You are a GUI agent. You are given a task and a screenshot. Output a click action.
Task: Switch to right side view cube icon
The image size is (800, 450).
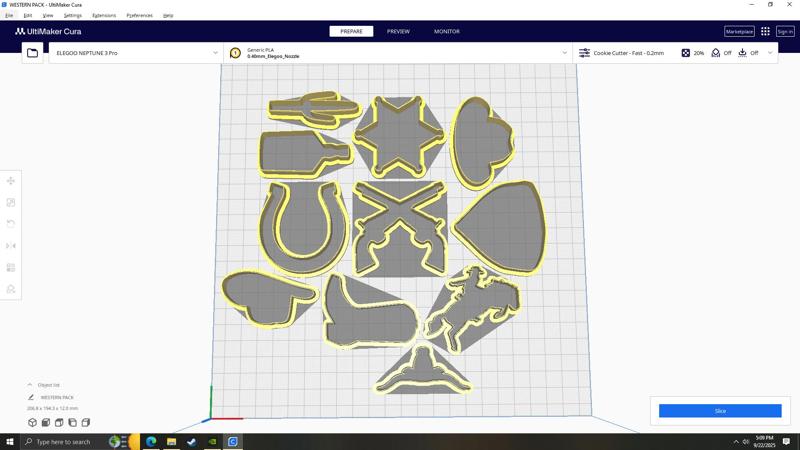(86, 422)
